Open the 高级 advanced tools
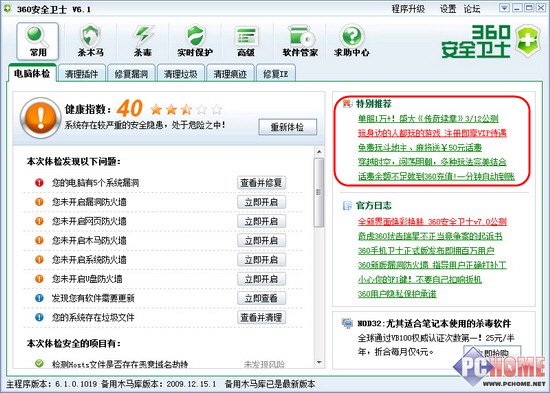This screenshot has height=393, width=550. pos(246,41)
